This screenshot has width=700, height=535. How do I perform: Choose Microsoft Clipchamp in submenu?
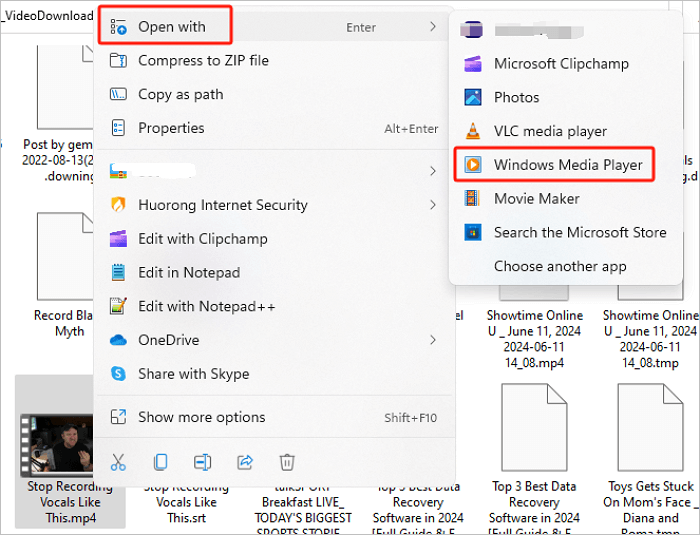click(x=561, y=63)
